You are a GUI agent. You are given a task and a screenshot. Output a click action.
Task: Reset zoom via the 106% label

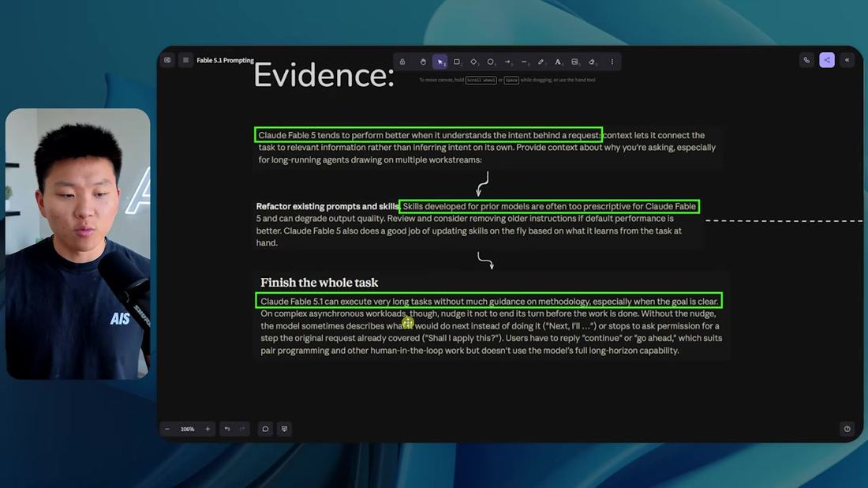click(188, 429)
